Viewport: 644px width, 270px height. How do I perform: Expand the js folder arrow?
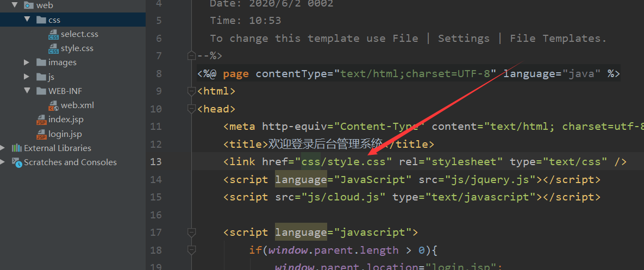click(x=27, y=77)
